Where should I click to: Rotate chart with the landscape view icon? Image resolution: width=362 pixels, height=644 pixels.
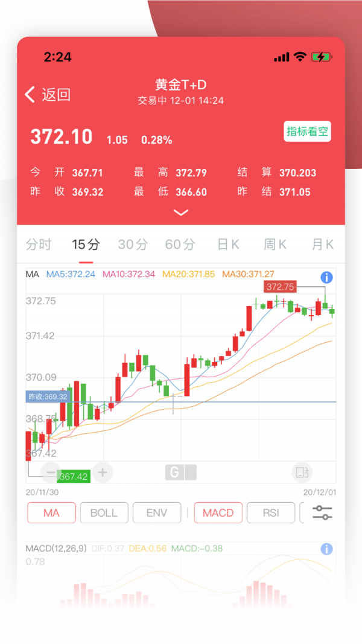tap(301, 473)
